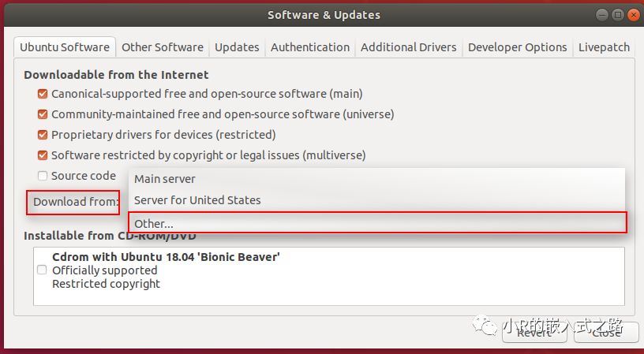
Task: Maximize the Software & Updates window
Action: coord(618,15)
